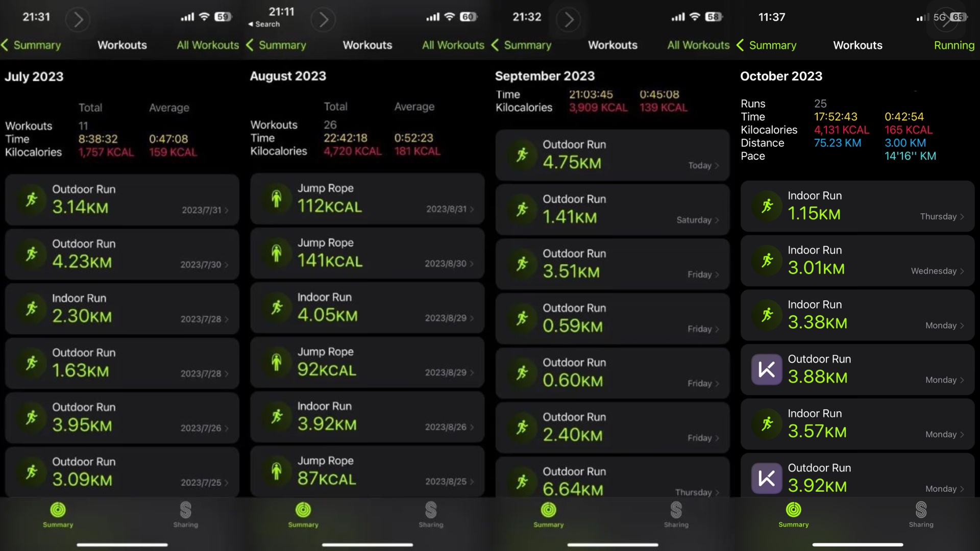Expand chevron next to Today run

717,166
